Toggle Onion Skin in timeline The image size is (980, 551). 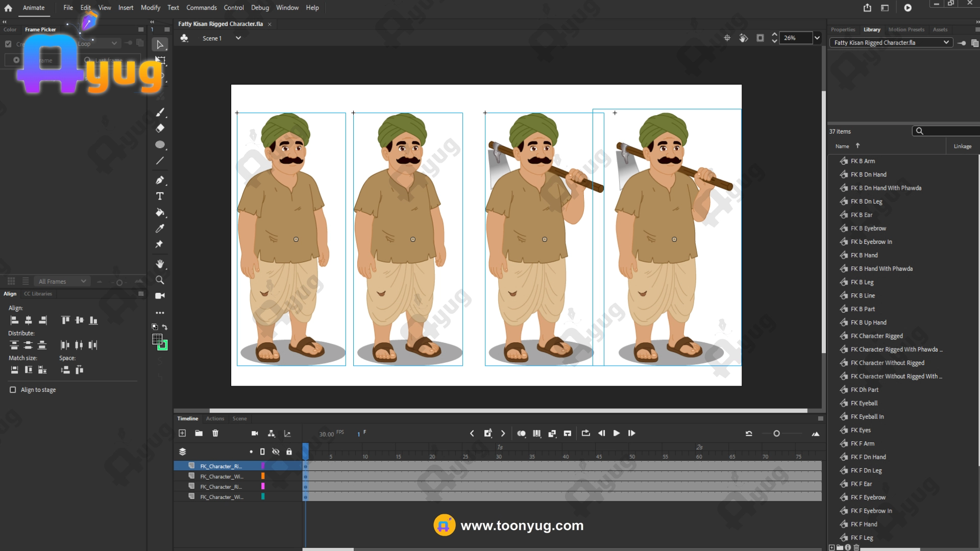[521, 433]
